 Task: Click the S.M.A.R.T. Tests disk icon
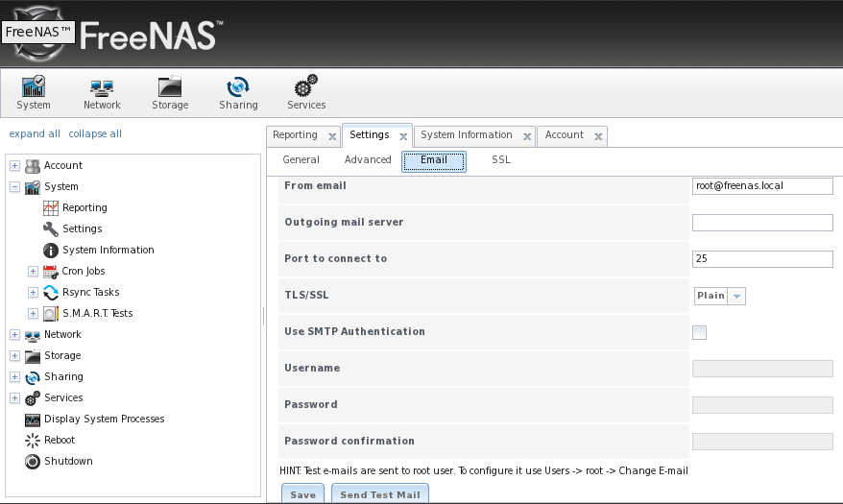(x=51, y=314)
